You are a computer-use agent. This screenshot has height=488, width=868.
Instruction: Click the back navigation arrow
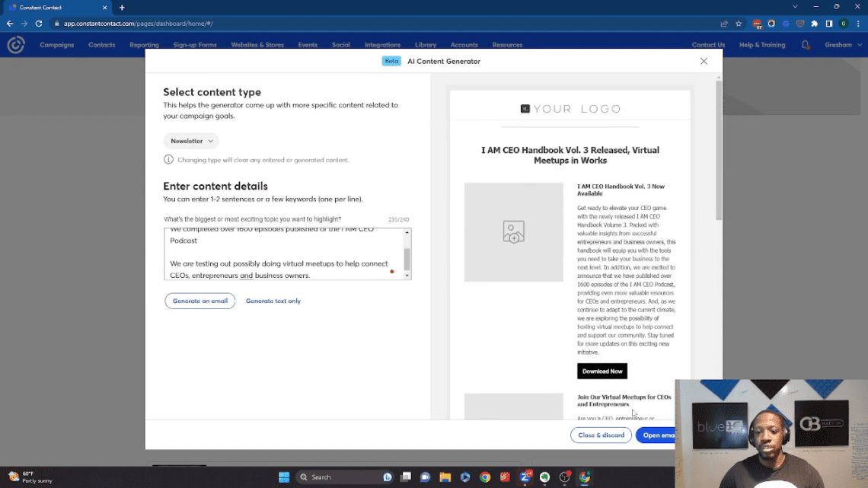10,24
